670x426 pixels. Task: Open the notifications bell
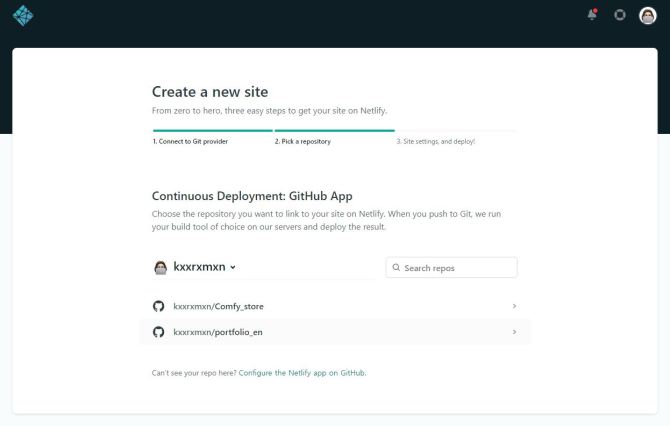coord(592,15)
